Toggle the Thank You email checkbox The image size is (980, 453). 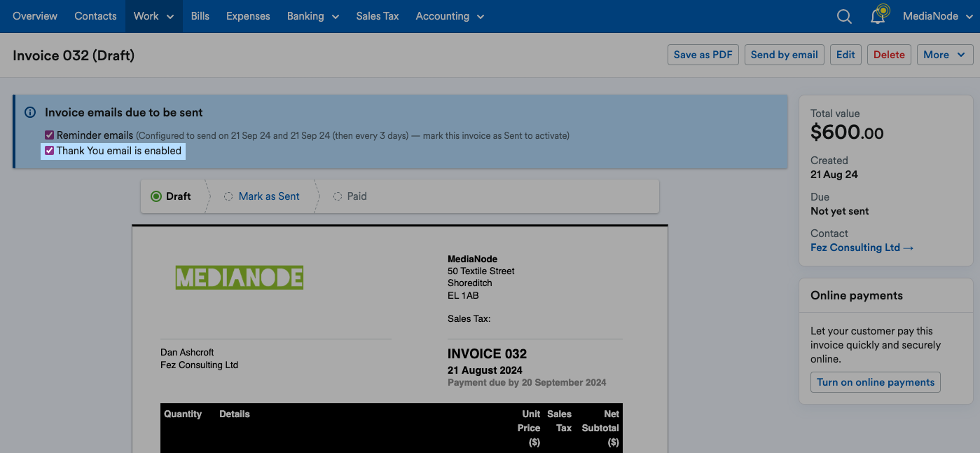49,151
